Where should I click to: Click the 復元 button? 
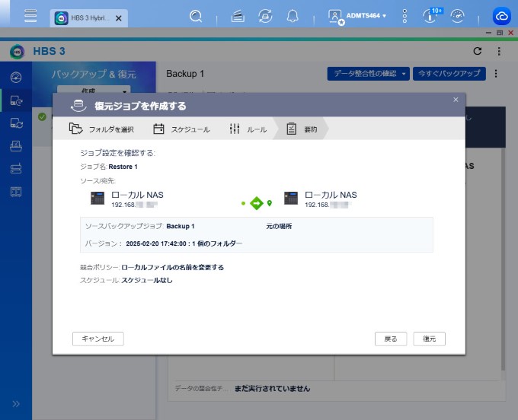pyautogui.click(x=430, y=339)
